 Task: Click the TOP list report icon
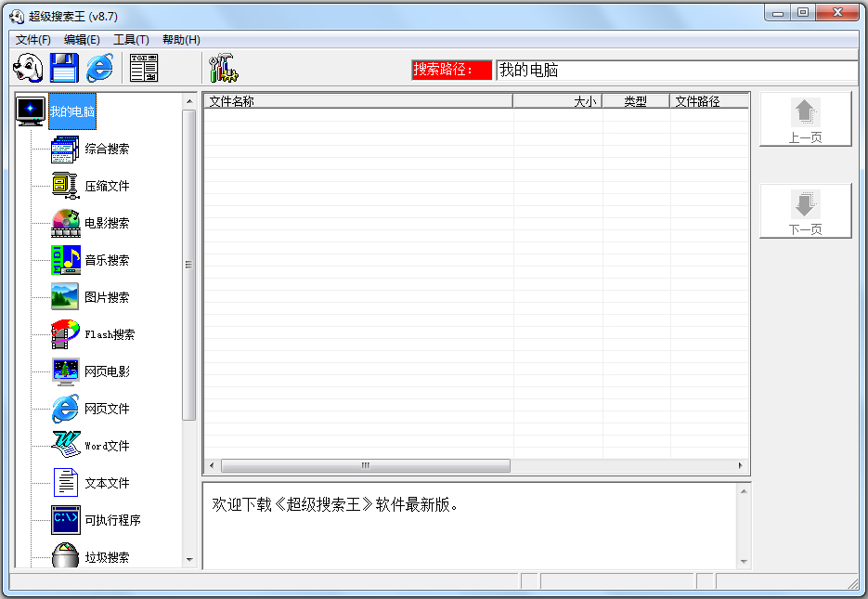pos(143,68)
